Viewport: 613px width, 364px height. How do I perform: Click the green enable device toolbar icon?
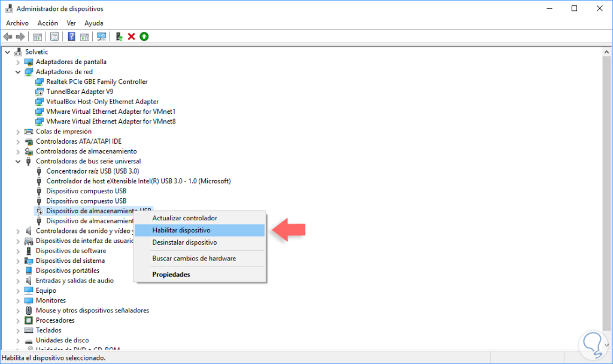click(144, 37)
